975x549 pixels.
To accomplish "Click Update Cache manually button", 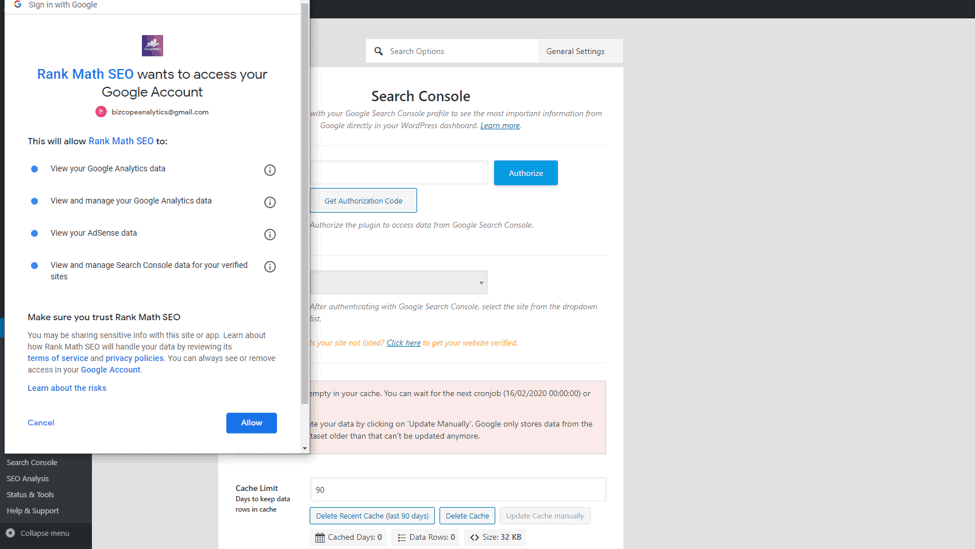I will 545,516.
